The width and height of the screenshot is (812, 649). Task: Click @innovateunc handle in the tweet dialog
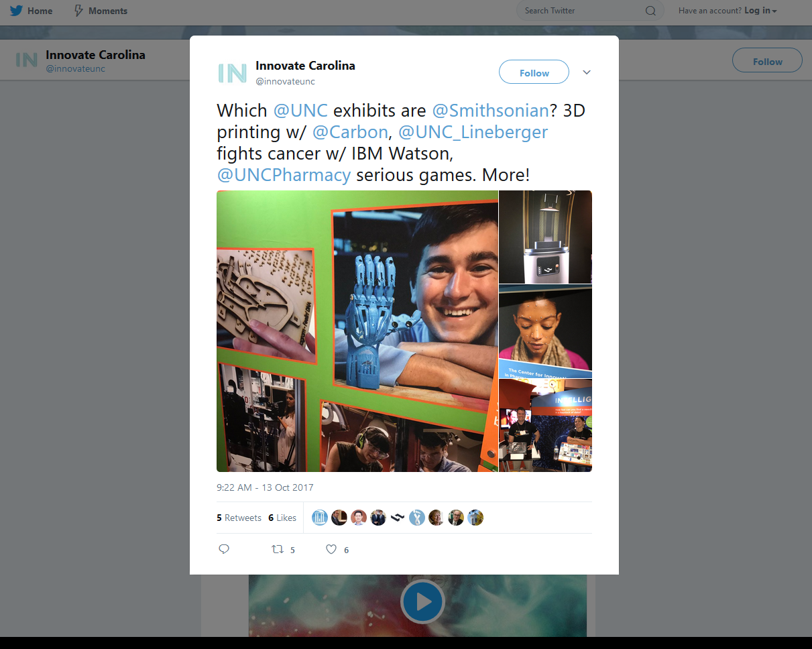(285, 82)
